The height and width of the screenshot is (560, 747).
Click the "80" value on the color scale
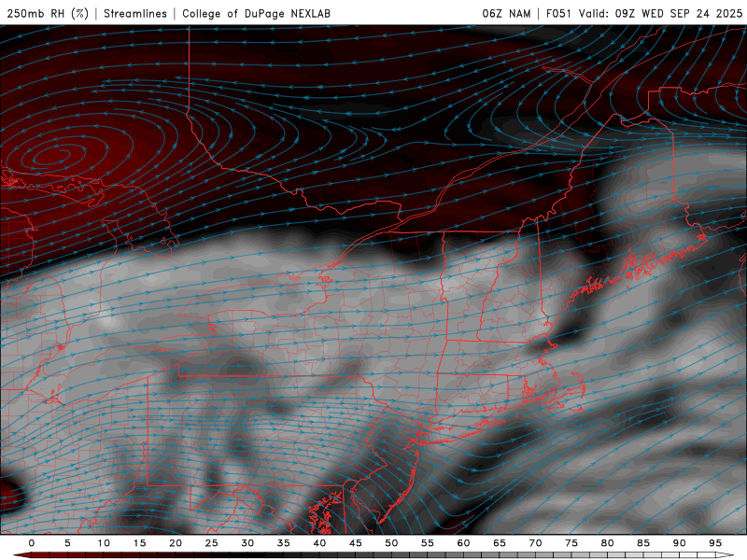click(607, 543)
